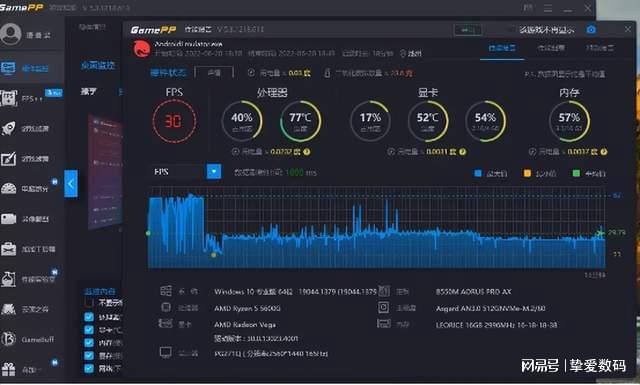The image size is (640, 385).
Task: Click the gift box icon in sidebar
Action: [9, 369]
